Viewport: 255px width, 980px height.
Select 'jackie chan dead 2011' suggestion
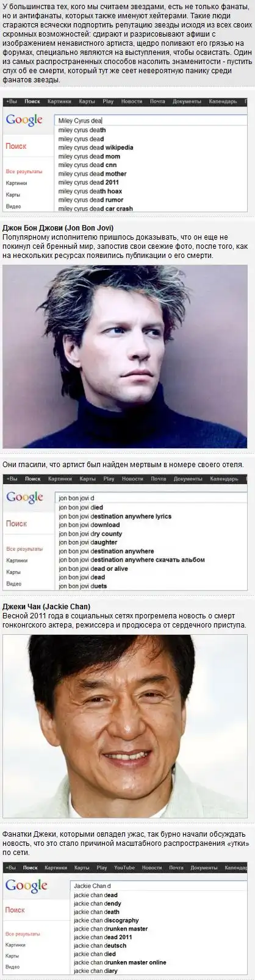pyautogui.click(x=102, y=937)
